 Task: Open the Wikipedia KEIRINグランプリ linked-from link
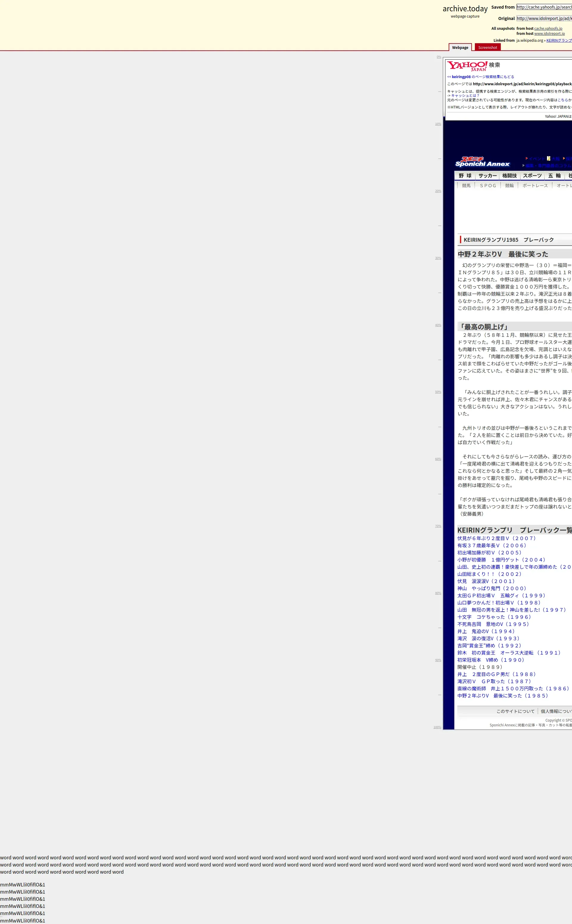pos(559,41)
